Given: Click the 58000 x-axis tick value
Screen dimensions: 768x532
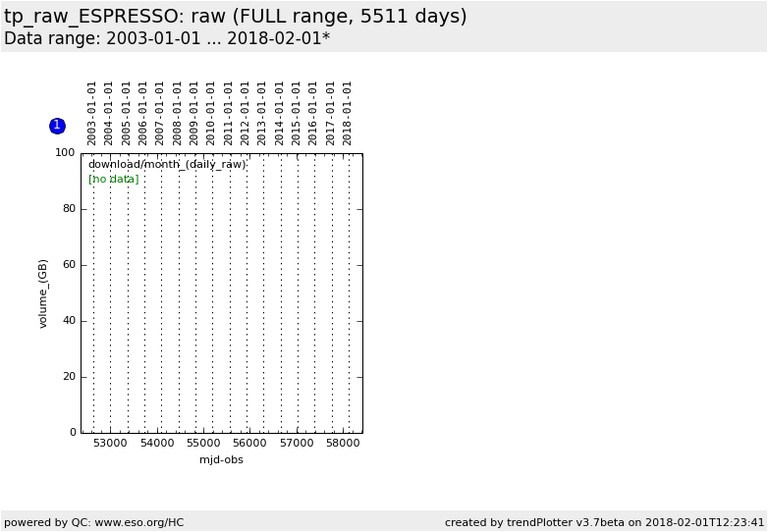Looking at the screenshot, I should point(343,444).
